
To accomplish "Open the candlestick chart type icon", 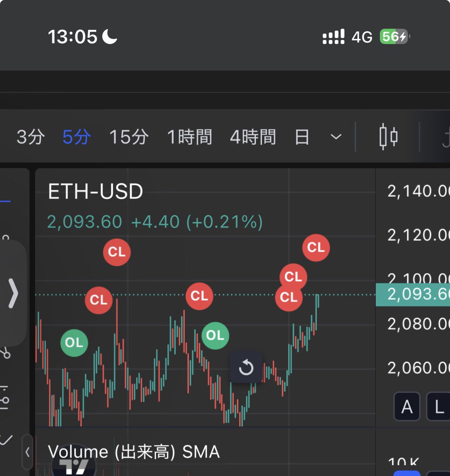I will point(388,137).
